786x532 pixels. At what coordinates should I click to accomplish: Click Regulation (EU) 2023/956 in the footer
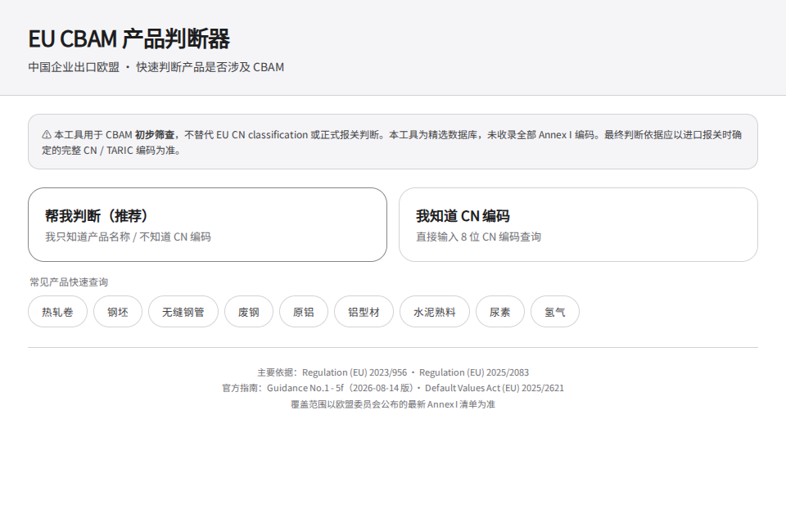click(x=355, y=372)
